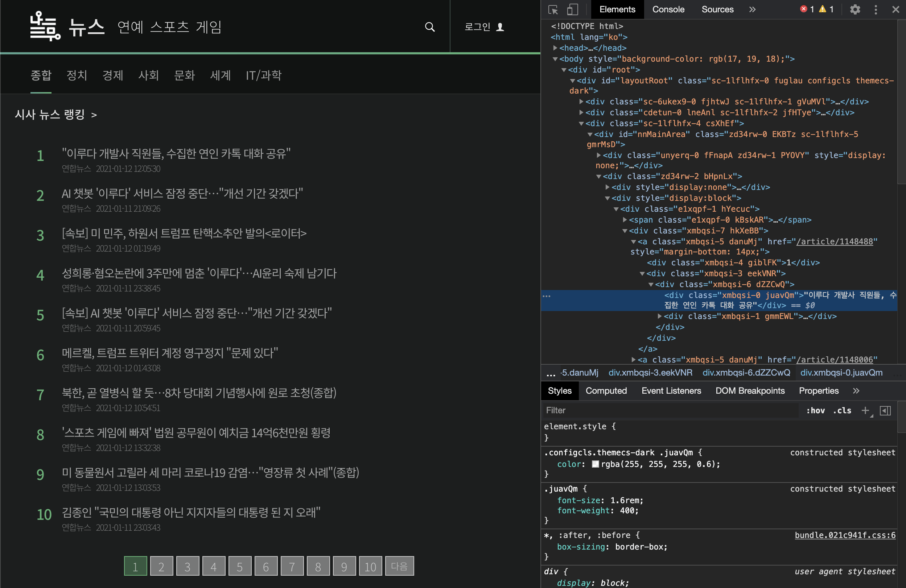The height and width of the screenshot is (588, 906).
Task: Click the inspect element picker icon
Action: [x=553, y=9]
